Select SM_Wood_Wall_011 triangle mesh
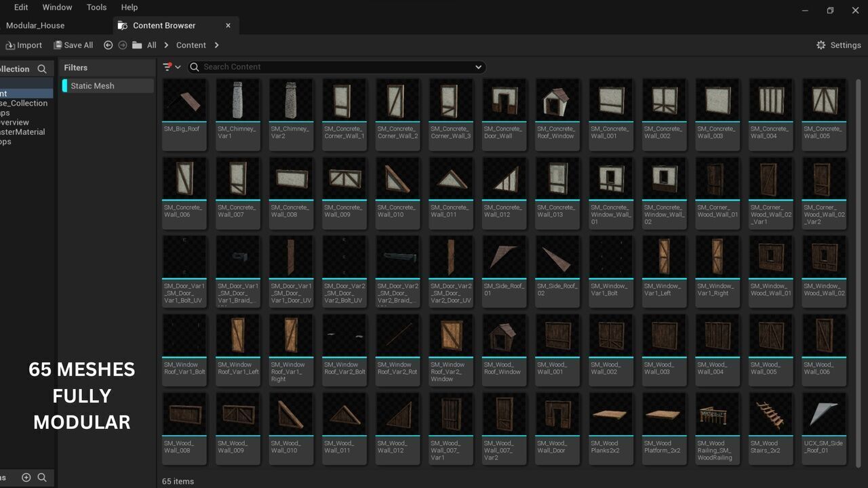Image resolution: width=868 pixels, height=488 pixels. coord(344,429)
